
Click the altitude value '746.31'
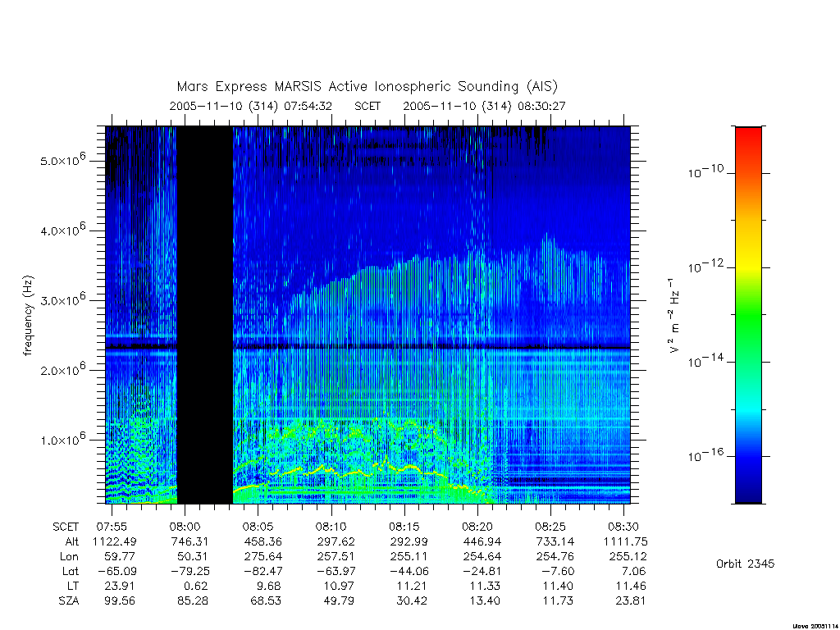click(x=189, y=541)
